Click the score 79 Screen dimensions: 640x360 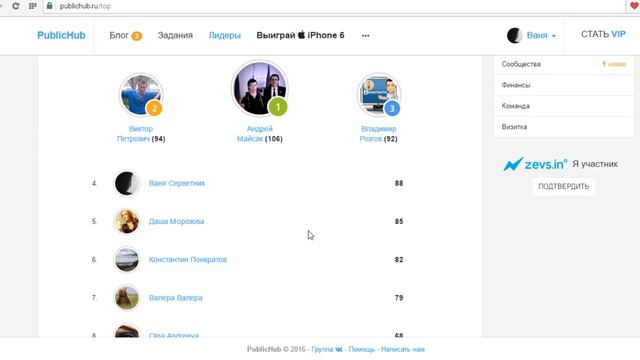point(399,298)
